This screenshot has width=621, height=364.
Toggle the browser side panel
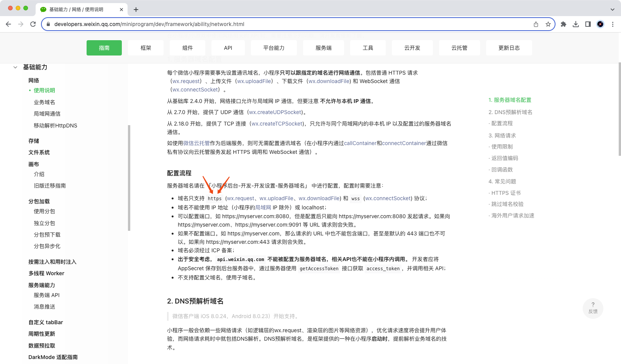(x=588, y=24)
